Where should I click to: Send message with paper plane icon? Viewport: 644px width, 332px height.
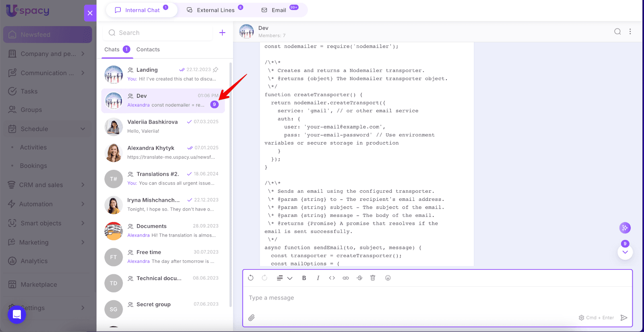click(x=624, y=318)
